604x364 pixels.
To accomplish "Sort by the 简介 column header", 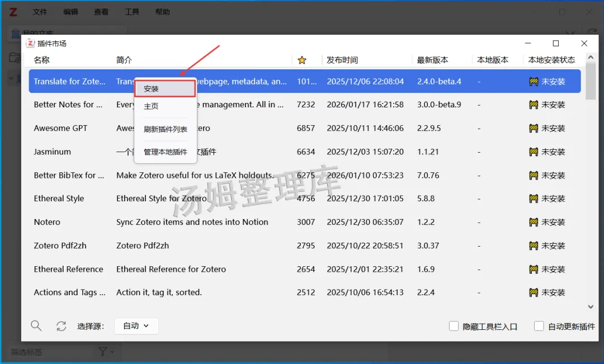I will (124, 60).
